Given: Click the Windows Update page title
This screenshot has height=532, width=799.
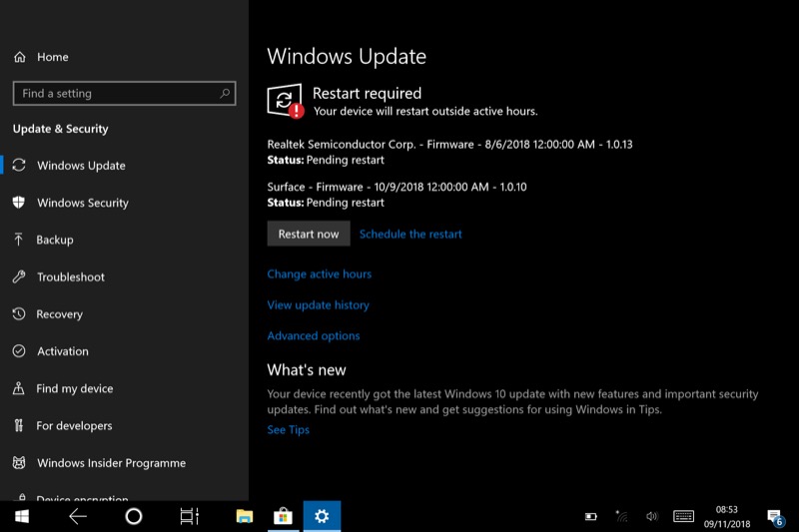Looking at the screenshot, I should pos(347,57).
